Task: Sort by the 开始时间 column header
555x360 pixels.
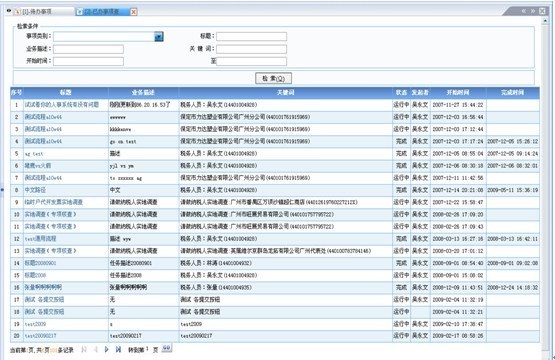Action: click(x=458, y=92)
